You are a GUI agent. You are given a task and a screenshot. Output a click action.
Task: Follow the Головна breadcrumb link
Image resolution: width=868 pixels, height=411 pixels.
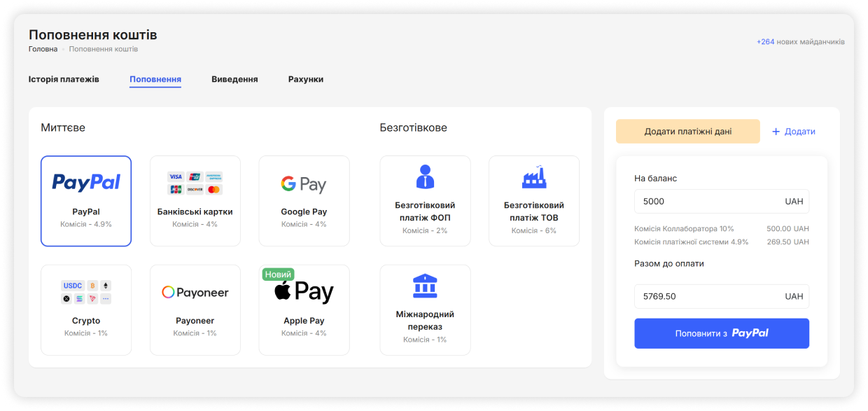click(x=43, y=49)
